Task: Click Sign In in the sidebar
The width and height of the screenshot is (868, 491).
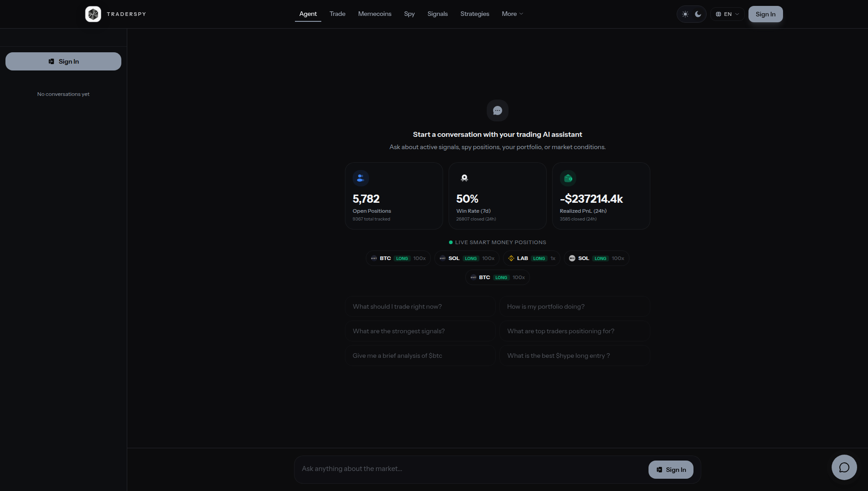Action: click(63, 61)
